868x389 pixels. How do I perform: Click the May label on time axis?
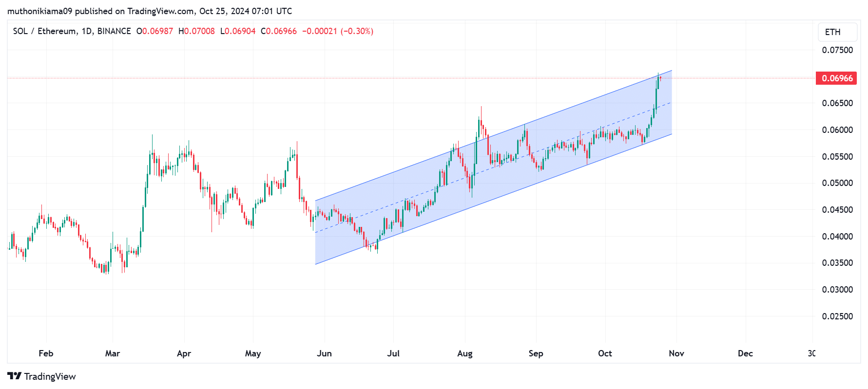click(x=253, y=353)
